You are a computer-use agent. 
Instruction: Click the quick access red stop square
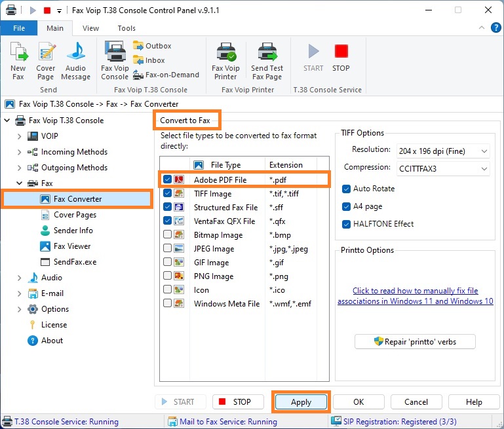pos(47,10)
